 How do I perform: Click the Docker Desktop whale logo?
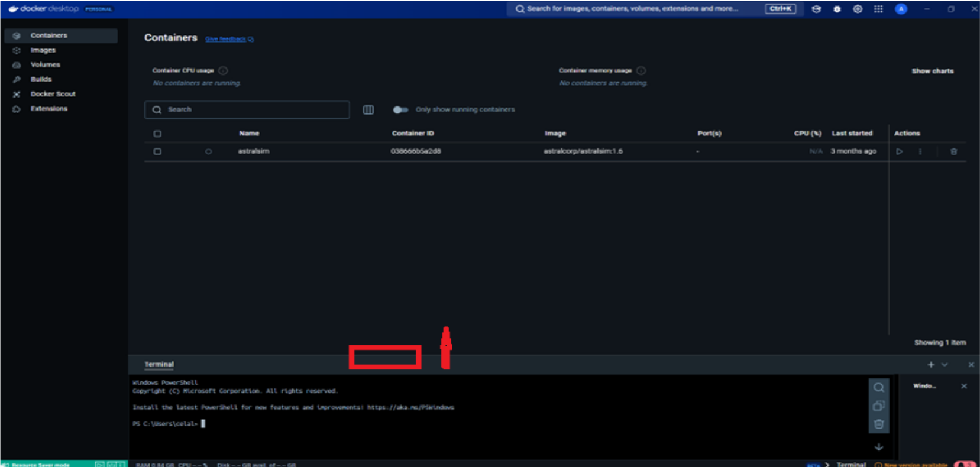pos(13,9)
